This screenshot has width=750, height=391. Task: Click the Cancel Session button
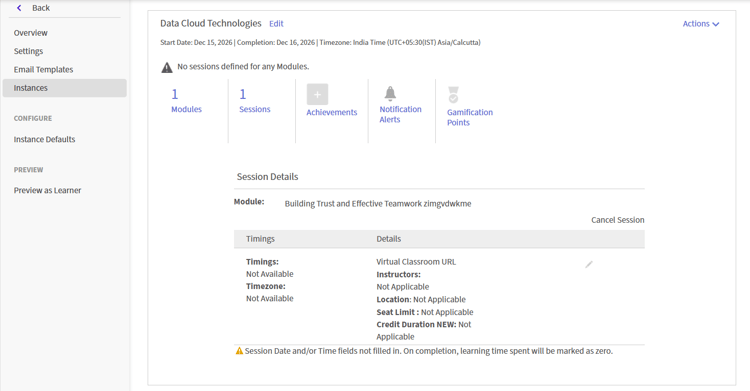tap(618, 220)
